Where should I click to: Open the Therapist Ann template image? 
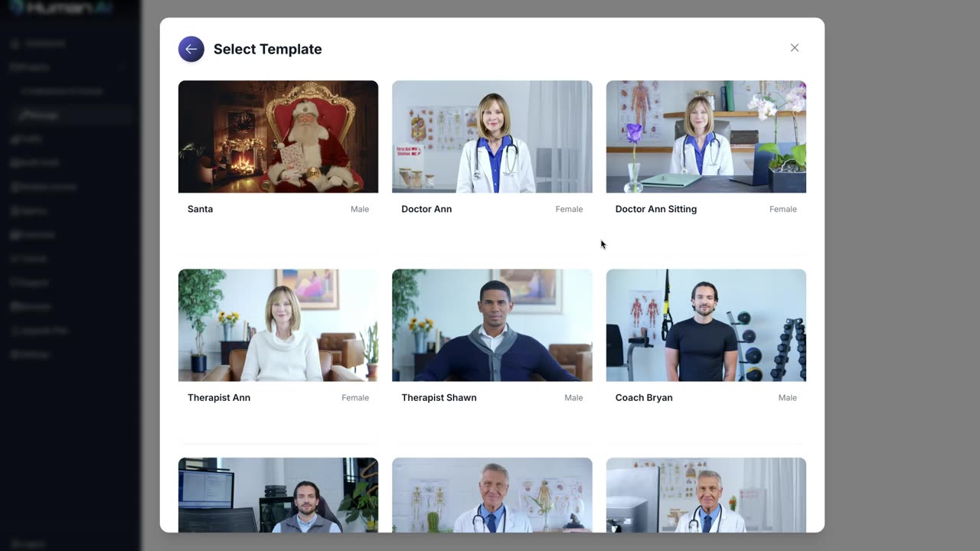[278, 325]
